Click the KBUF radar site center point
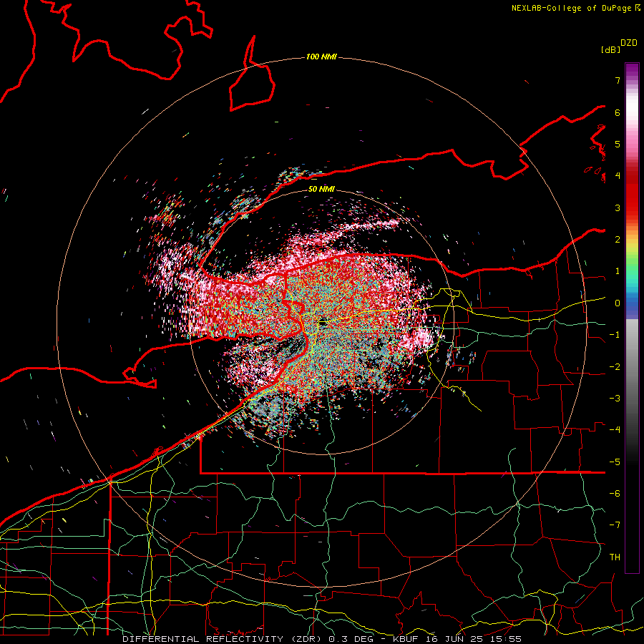This screenshot has height=644, width=644. coord(321,323)
